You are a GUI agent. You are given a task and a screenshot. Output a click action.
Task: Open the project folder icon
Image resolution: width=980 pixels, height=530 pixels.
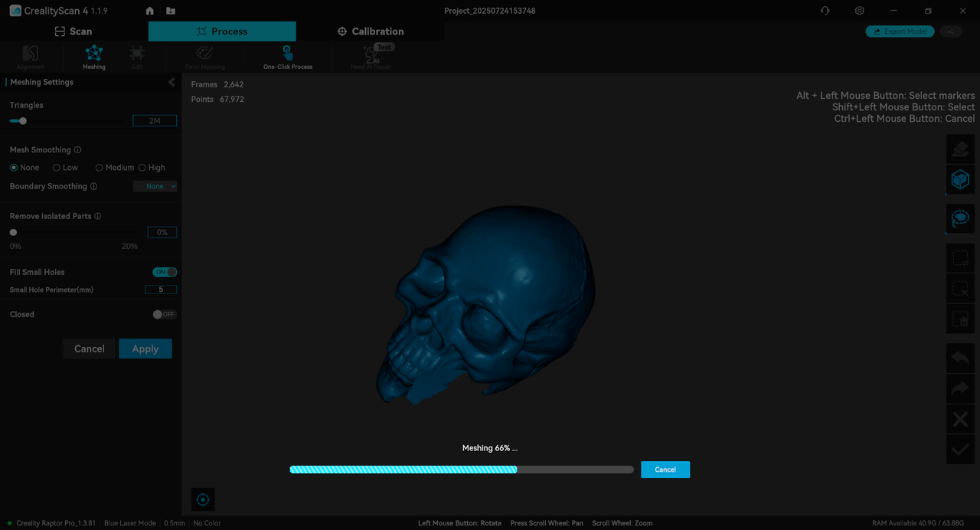[x=170, y=11]
